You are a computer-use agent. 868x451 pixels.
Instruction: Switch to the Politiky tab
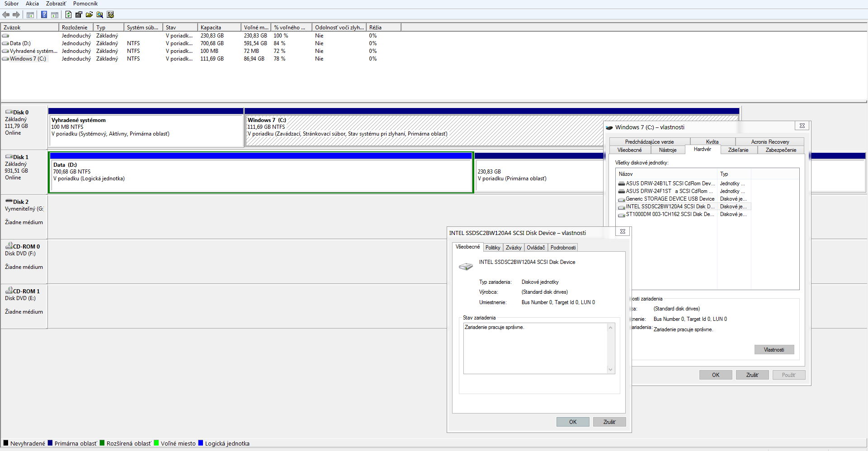click(x=493, y=248)
